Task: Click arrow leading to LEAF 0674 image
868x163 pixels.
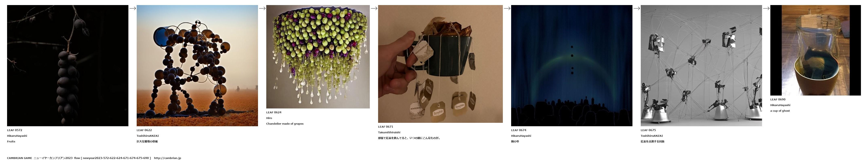Action: (507, 8)
